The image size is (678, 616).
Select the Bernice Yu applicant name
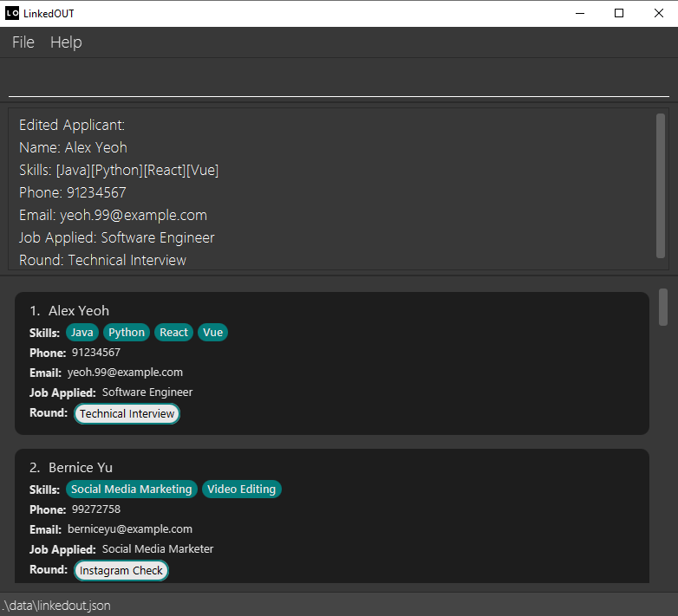pyautogui.click(x=81, y=468)
